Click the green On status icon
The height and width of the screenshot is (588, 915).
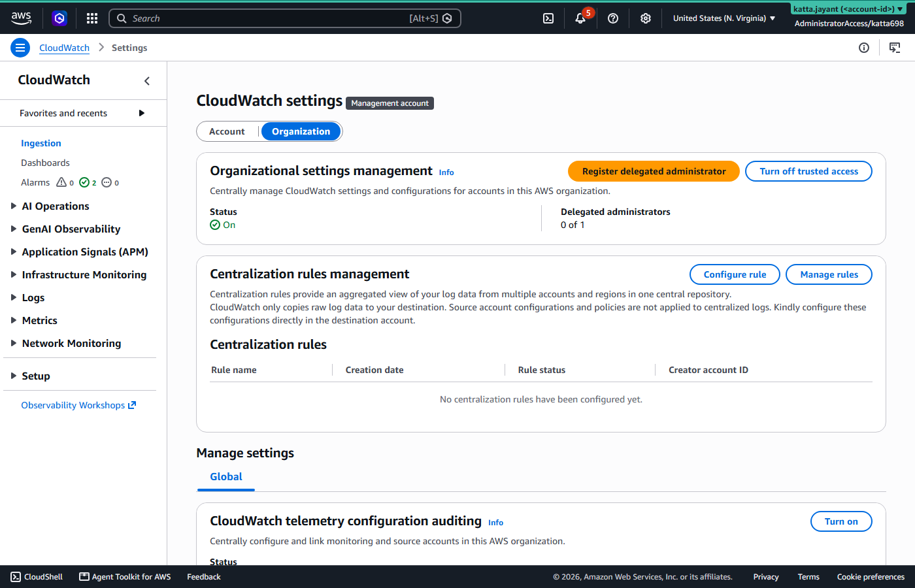(215, 225)
